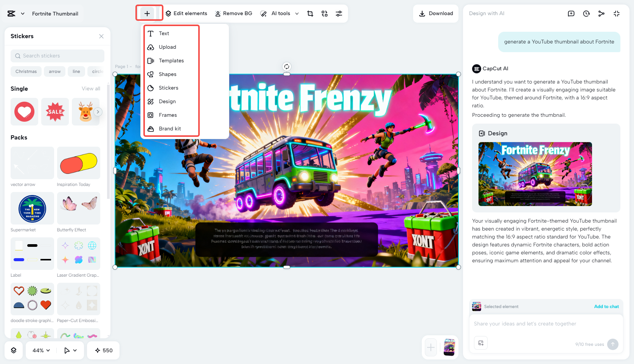Click View all next to Single stickers

pos(91,88)
